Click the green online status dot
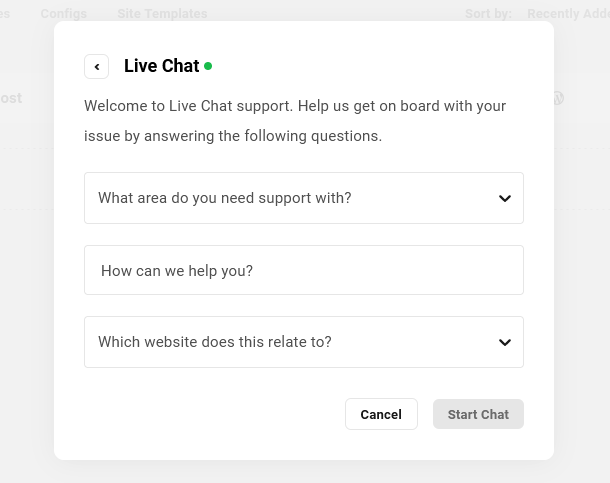Image resolution: width=610 pixels, height=483 pixels. (x=208, y=67)
